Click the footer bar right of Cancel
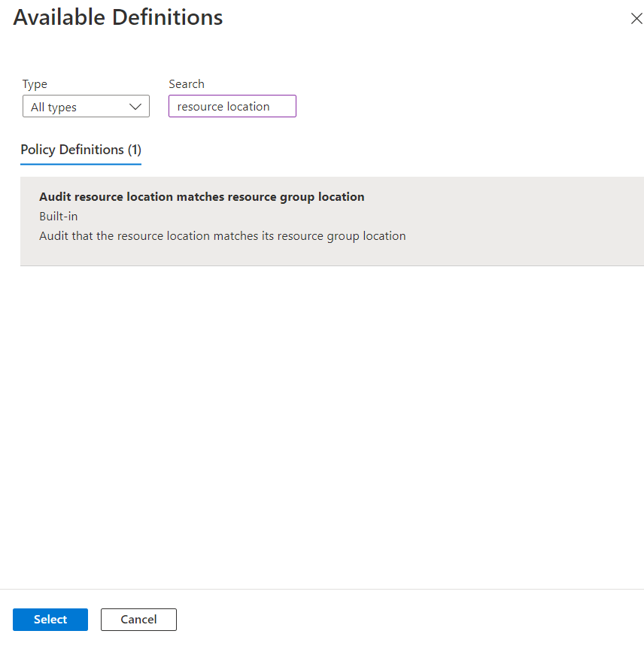 pos(406,620)
